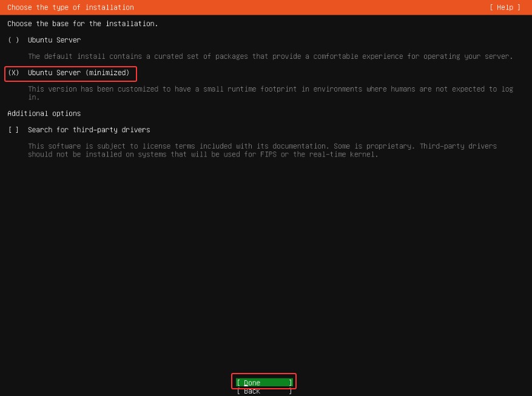Click the 'Search for third-party drivers' label
532x396 pixels.
[x=89, y=130]
